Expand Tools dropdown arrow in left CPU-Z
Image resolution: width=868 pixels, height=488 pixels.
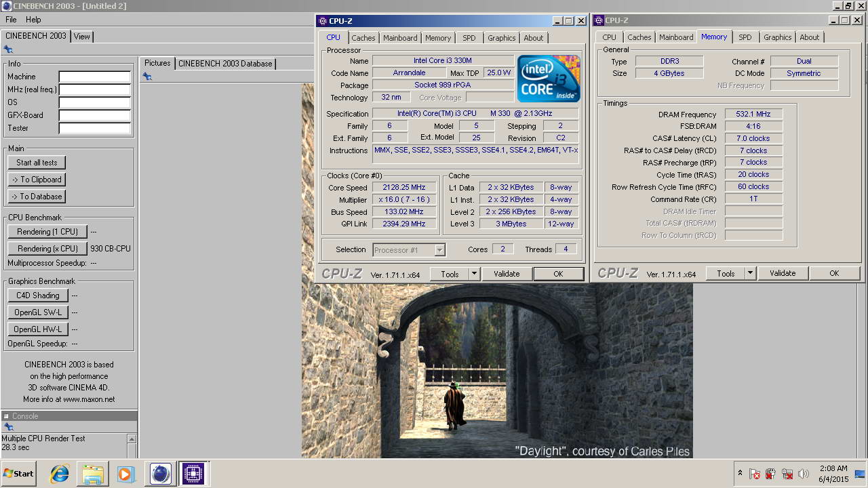[474, 274]
